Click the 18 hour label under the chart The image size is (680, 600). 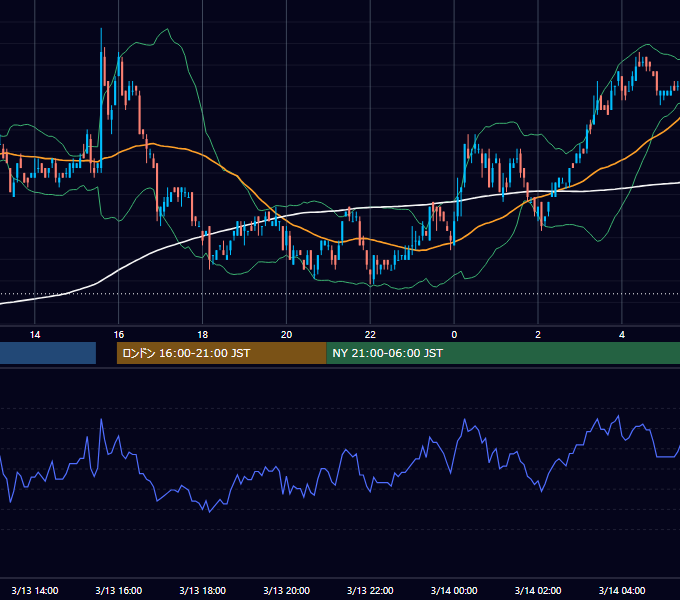[x=203, y=335]
